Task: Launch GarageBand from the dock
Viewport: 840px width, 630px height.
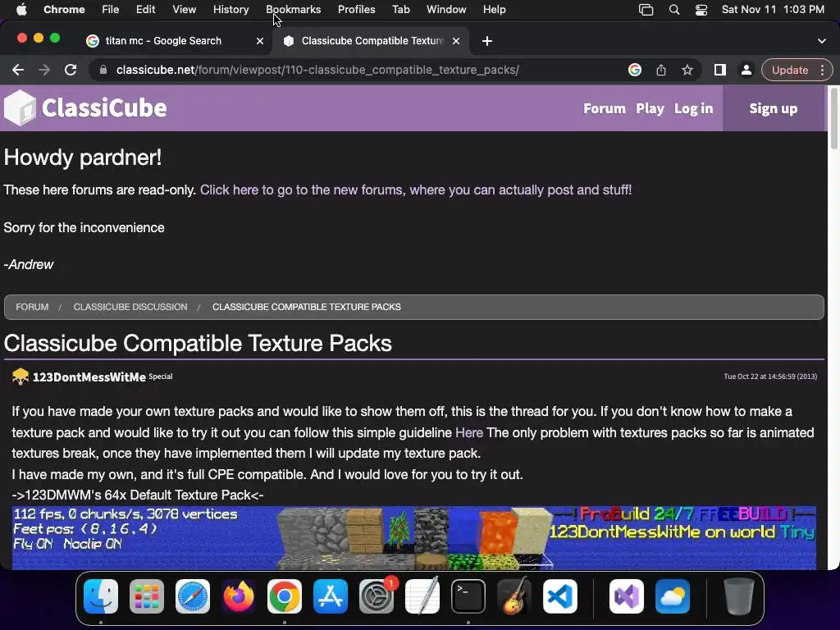Action: click(x=514, y=596)
